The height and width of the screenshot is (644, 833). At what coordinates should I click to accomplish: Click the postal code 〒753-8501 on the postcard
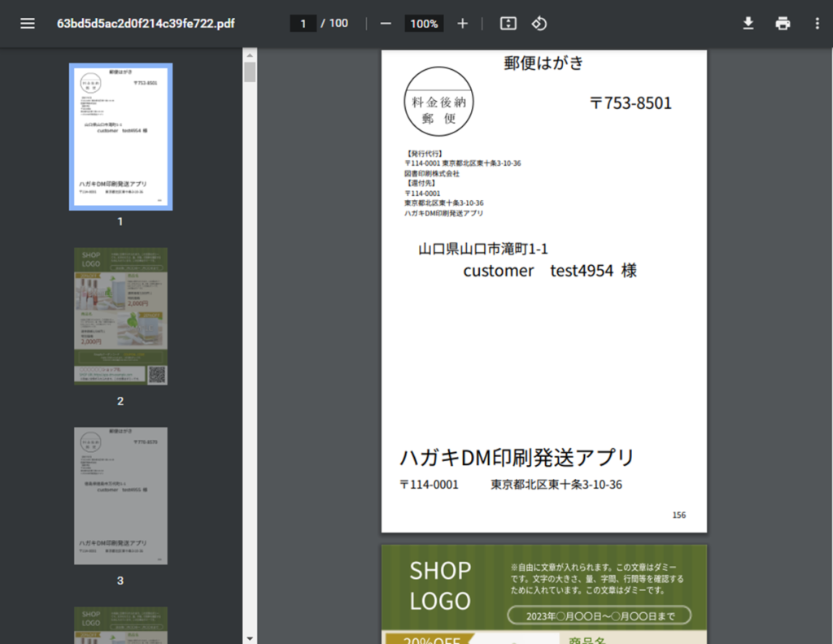tap(630, 103)
